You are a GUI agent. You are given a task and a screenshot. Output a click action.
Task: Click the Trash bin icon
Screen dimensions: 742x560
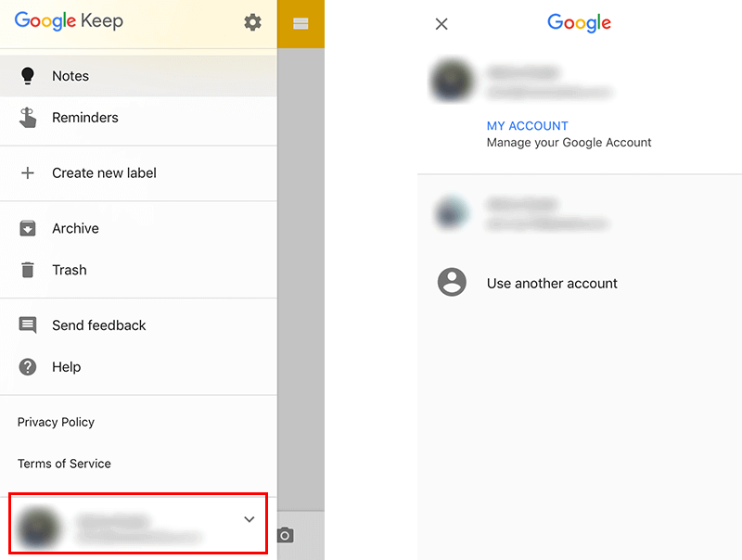(x=28, y=270)
